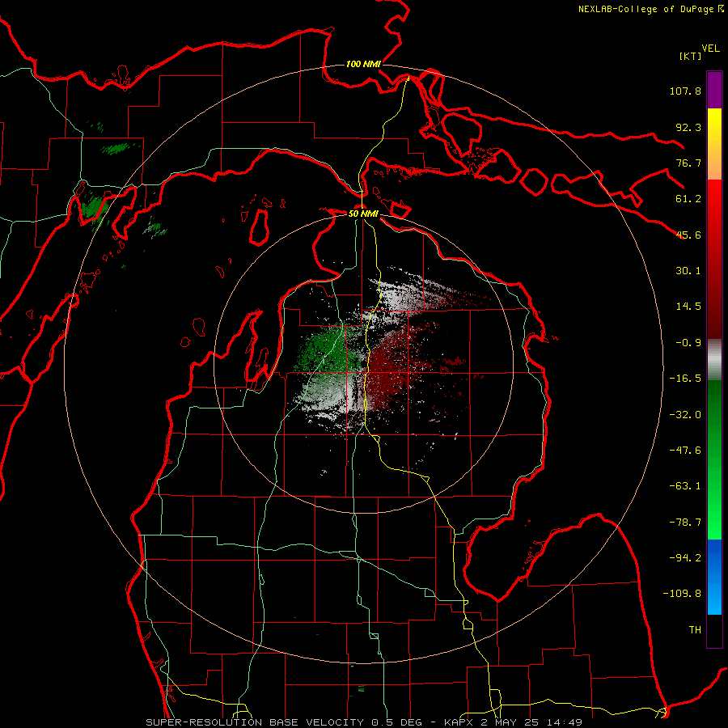728x728 pixels.
Task: Select the -94.2 velocity scale label
Action: tap(685, 558)
